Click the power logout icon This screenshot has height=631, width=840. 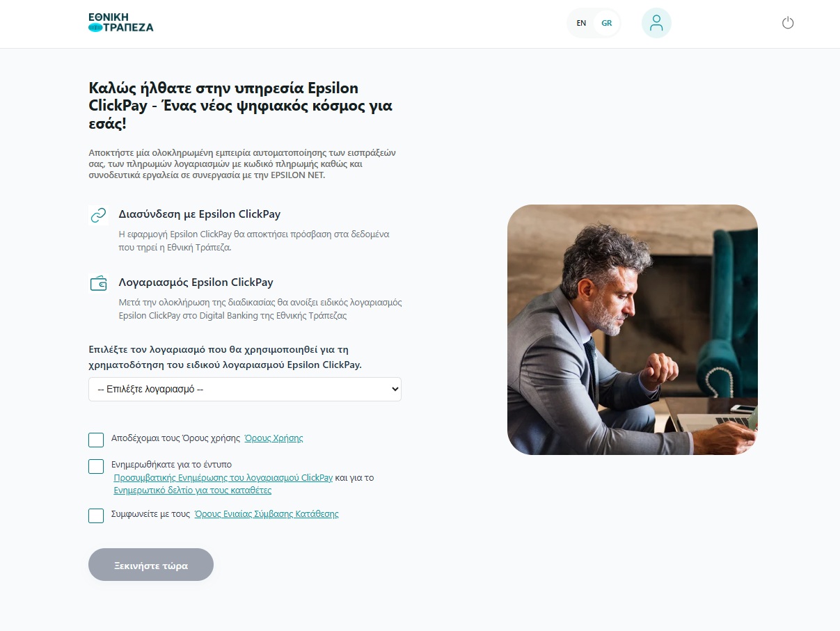[788, 23]
